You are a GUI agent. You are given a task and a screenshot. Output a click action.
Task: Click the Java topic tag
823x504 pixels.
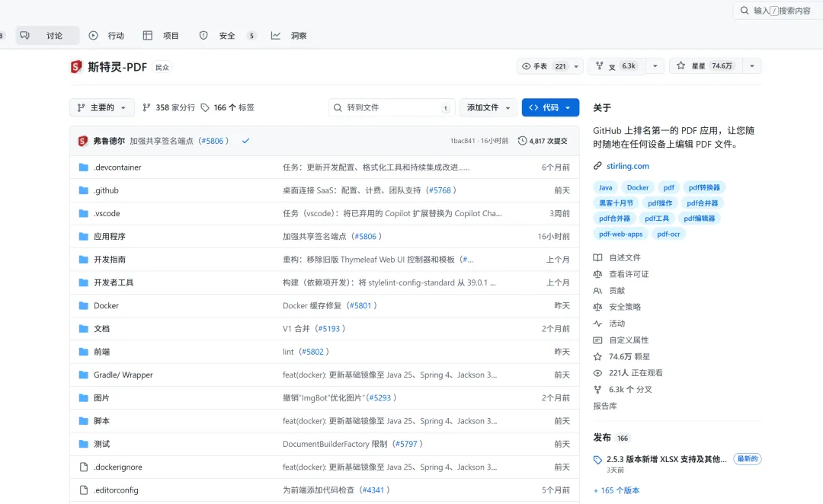(x=605, y=187)
